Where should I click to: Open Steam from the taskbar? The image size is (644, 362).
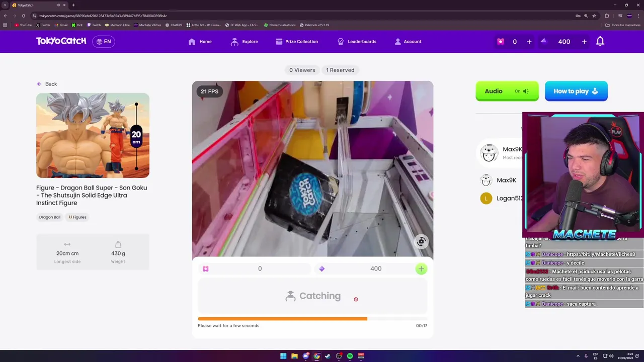328,356
